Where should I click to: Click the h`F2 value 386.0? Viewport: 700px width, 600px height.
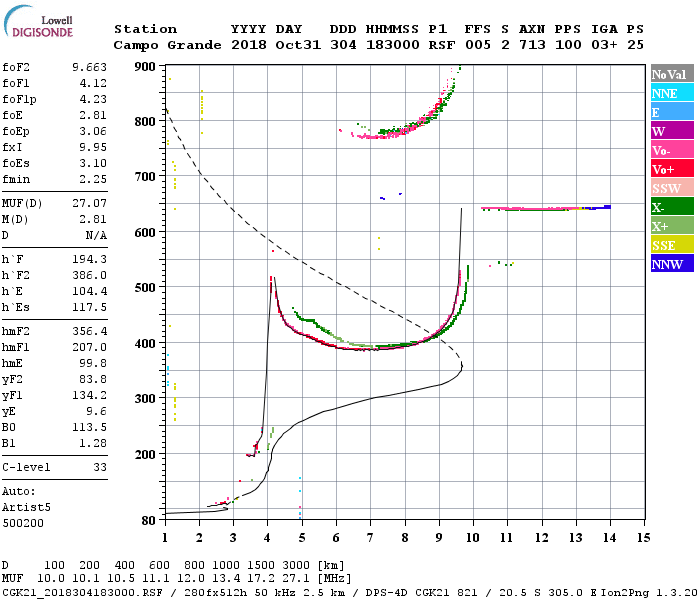[89, 275]
